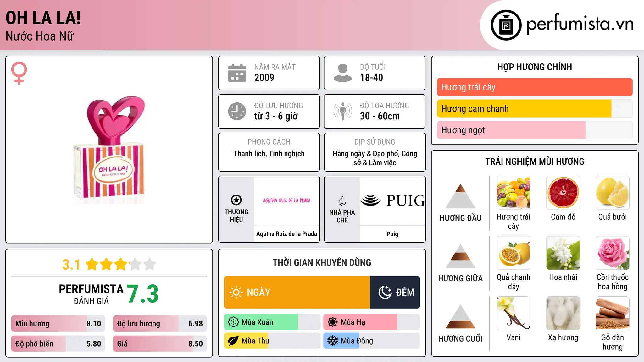Click the nose icon above Nhà pha chế
Viewport: 644px width, 362px height.
tap(342, 200)
